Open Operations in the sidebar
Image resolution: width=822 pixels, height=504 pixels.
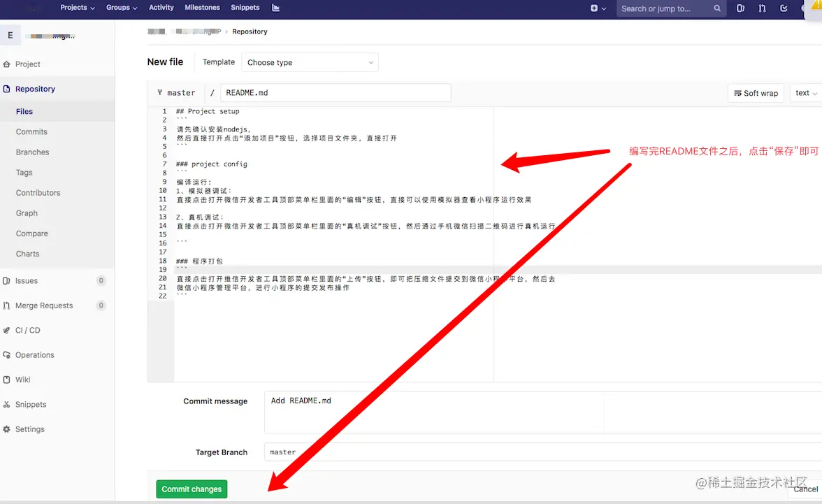click(x=35, y=354)
